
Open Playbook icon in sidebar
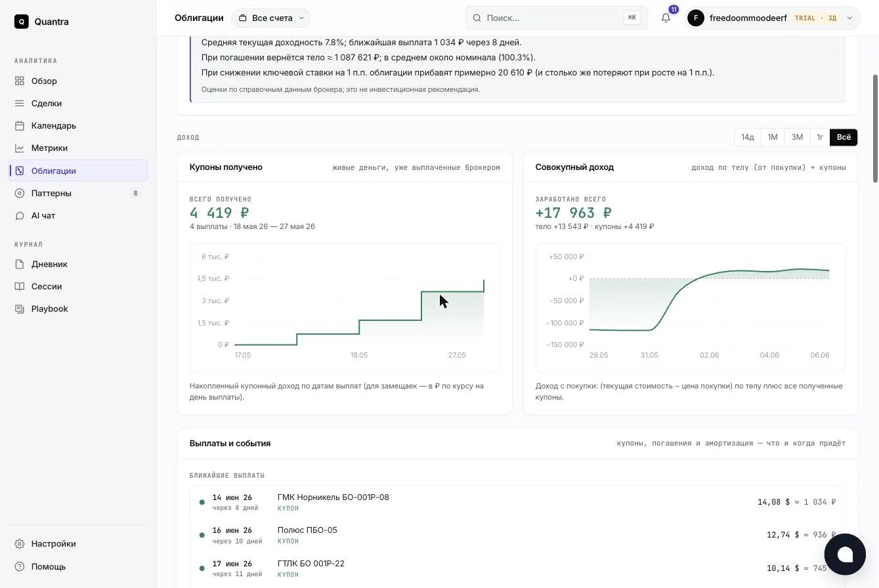coord(20,308)
